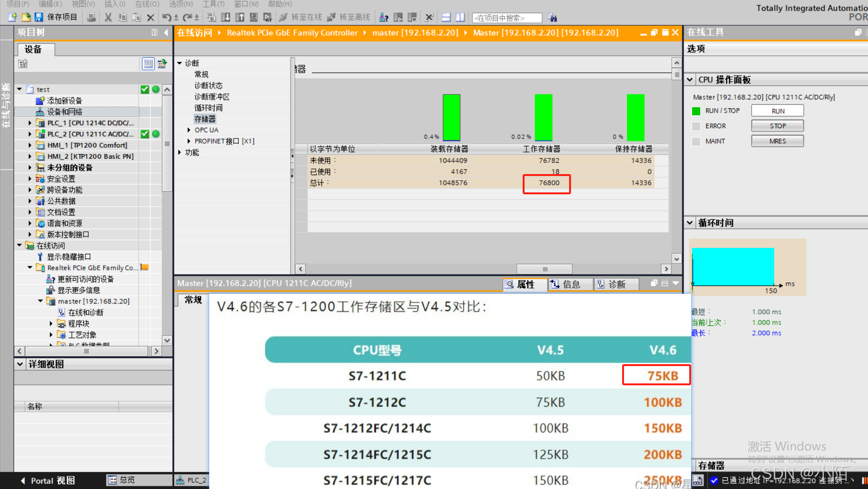The height and width of the screenshot is (489, 868).
Task: Click the search-in-project input field
Action: (x=507, y=18)
